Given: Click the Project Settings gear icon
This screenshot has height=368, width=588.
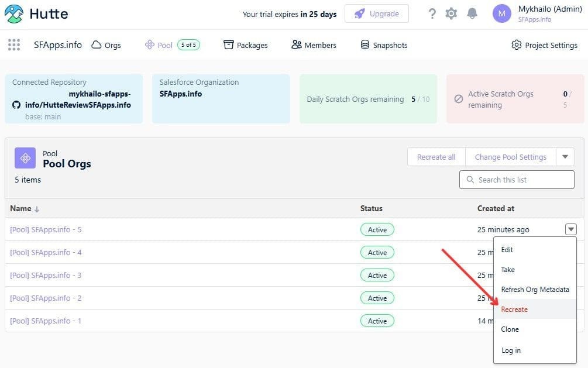Looking at the screenshot, I should [517, 44].
